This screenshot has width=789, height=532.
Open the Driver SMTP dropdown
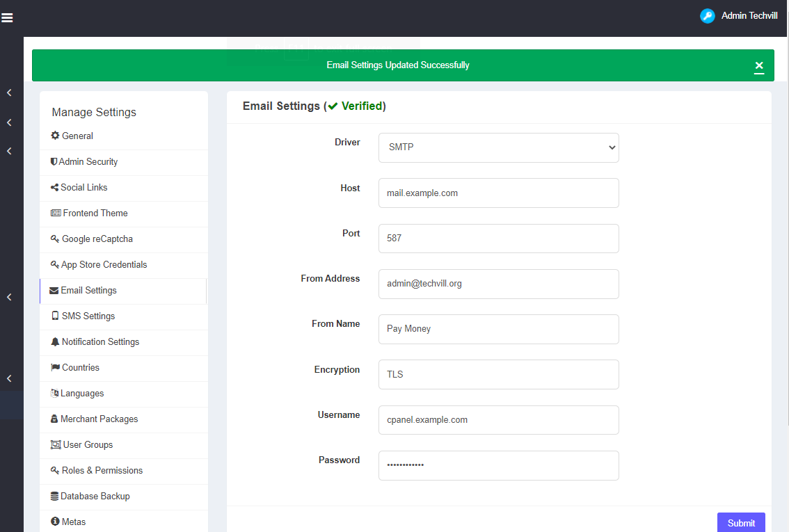click(x=498, y=147)
